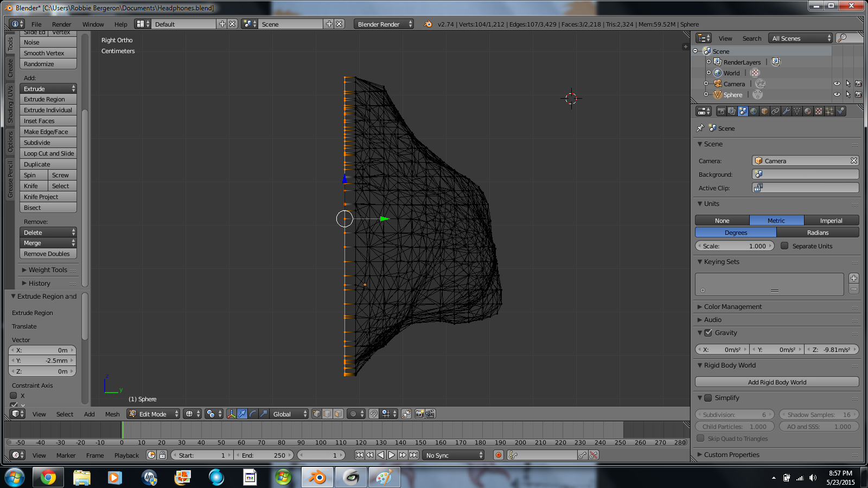The width and height of the screenshot is (868, 488).
Task: Select Imperial unit system
Action: [x=831, y=221]
